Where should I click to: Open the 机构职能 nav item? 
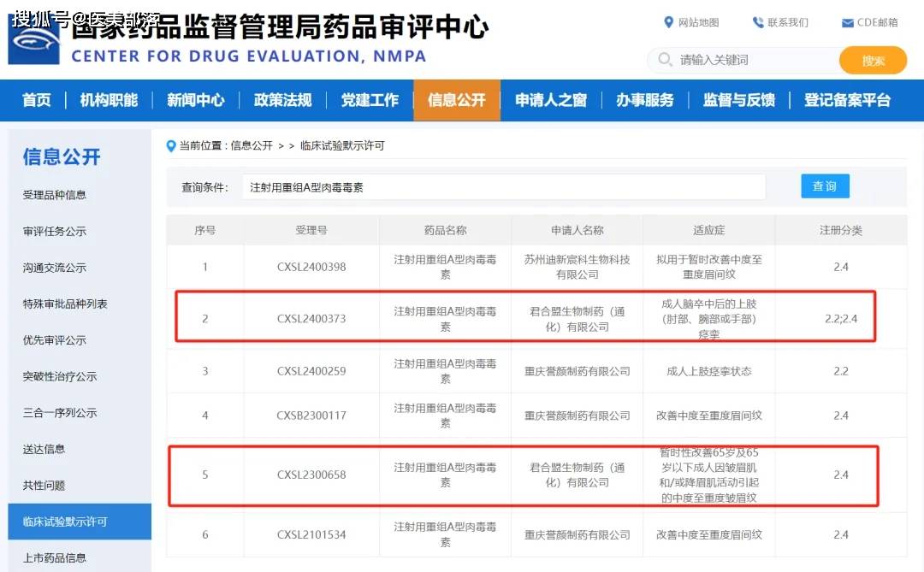click(109, 100)
